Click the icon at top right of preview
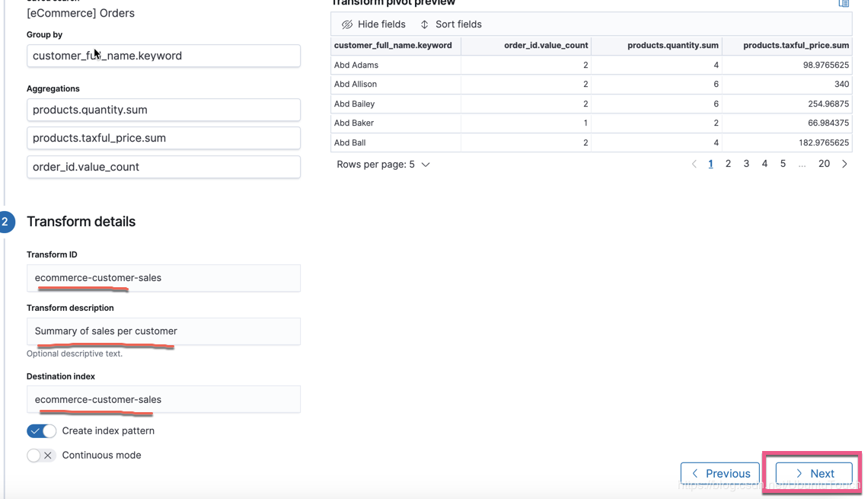 click(x=844, y=3)
